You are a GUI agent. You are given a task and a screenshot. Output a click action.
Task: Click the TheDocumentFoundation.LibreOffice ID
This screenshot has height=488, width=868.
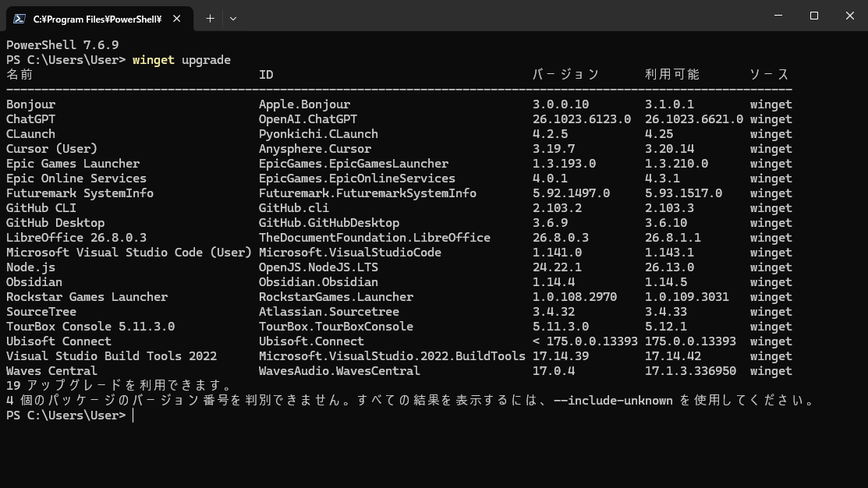point(375,238)
